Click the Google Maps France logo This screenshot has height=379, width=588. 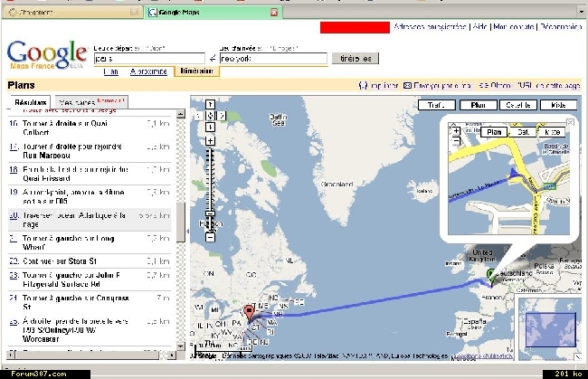[x=46, y=55]
